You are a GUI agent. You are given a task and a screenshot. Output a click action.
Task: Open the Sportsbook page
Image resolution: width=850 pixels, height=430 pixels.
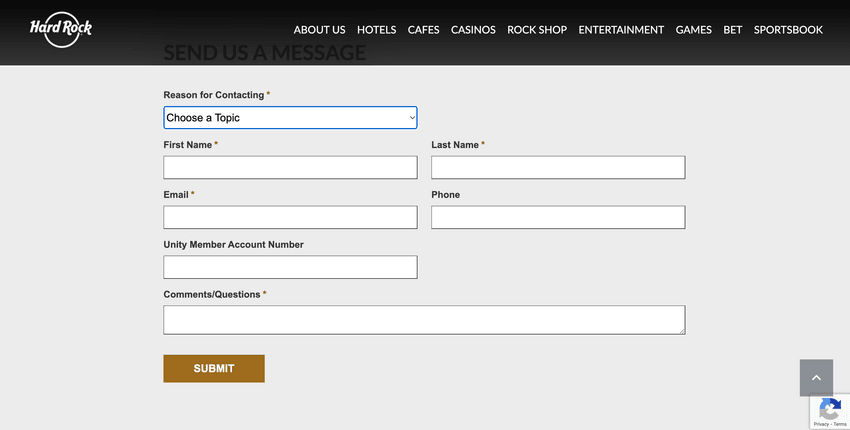tap(788, 30)
